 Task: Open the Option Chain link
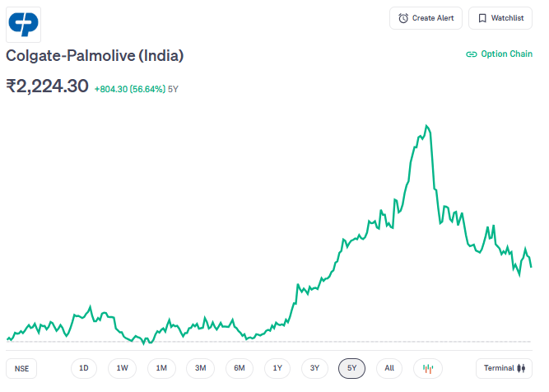(499, 54)
